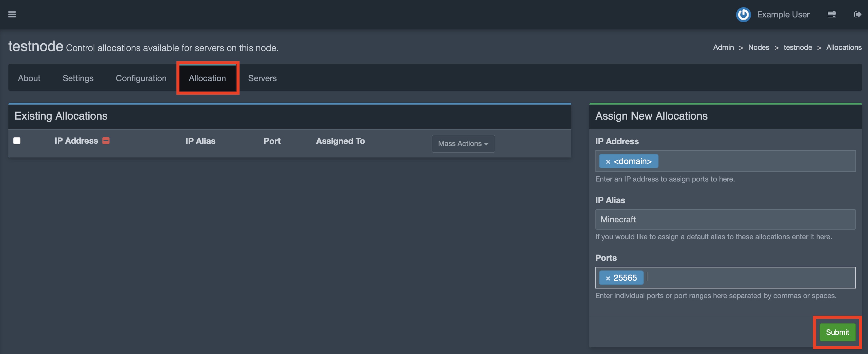Click the remove icon on domain tag
Image resolution: width=868 pixels, height=354 pixels.
(x=607, y=161)
